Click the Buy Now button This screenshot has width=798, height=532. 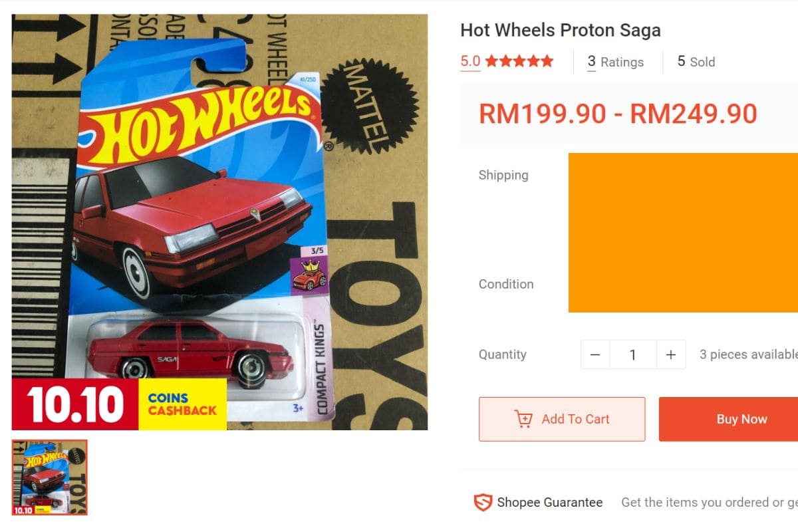(x=741, y=419)
